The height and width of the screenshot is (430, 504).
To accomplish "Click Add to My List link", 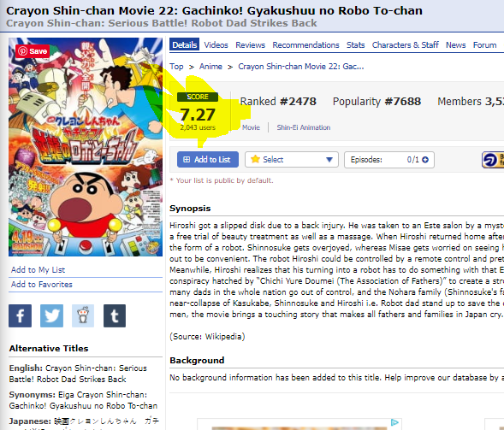I will point(38,270).
